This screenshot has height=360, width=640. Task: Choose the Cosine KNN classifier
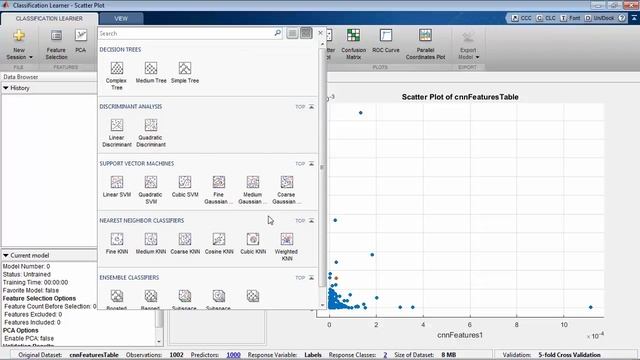tap(219, 244)
